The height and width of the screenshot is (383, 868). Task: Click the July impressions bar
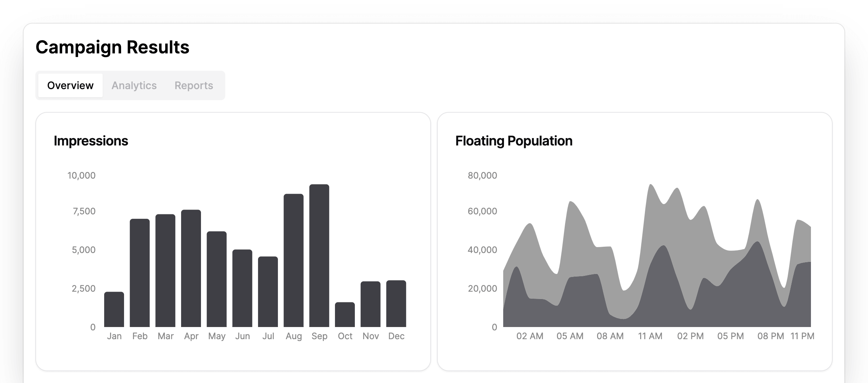coord(268,292)
